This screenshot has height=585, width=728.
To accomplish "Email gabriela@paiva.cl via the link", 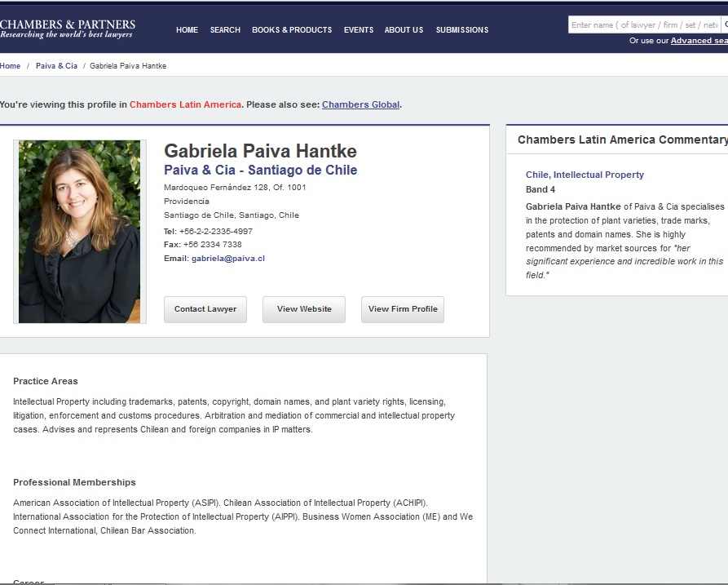I will 228,259.
